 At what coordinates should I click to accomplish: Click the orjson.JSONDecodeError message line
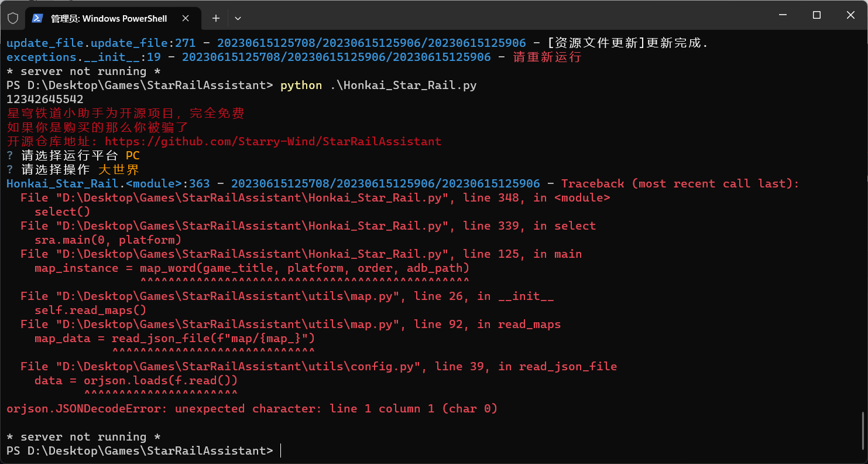(252, 408)
